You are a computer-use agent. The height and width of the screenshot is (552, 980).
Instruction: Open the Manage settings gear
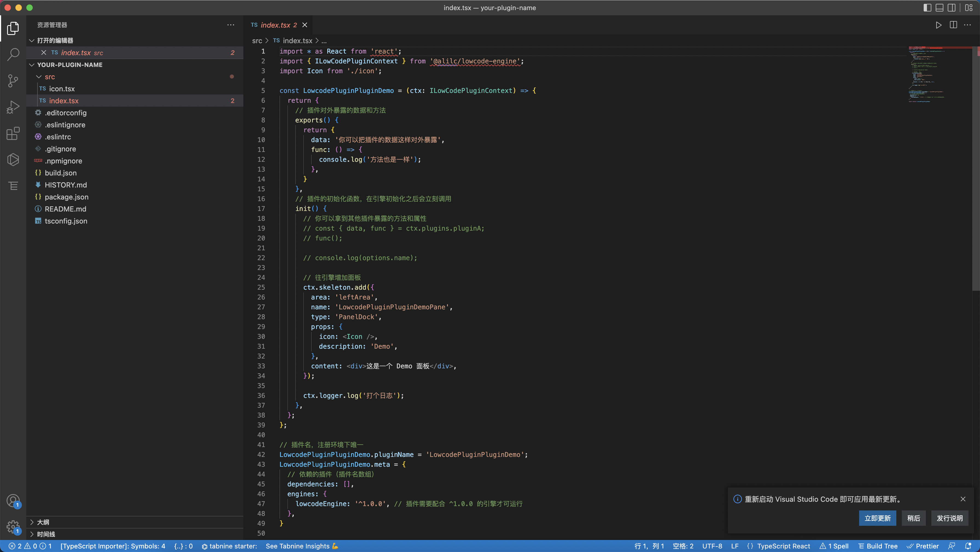[x=13, y=527]
